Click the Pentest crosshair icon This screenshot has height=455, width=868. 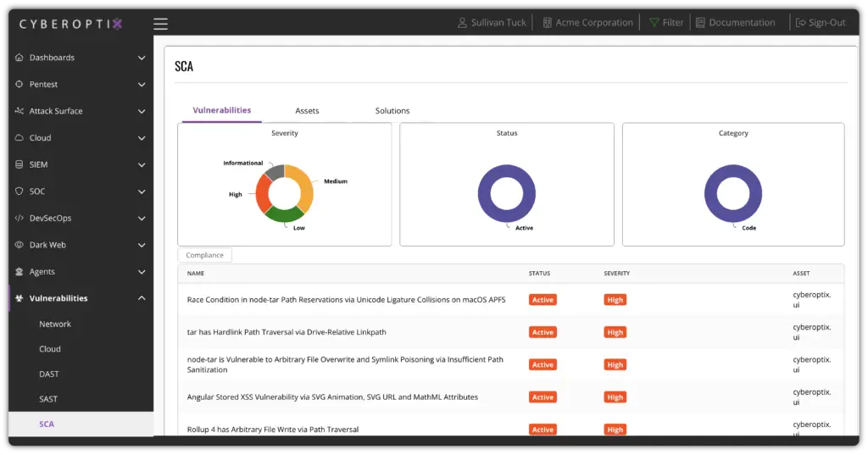click(19, 85)
